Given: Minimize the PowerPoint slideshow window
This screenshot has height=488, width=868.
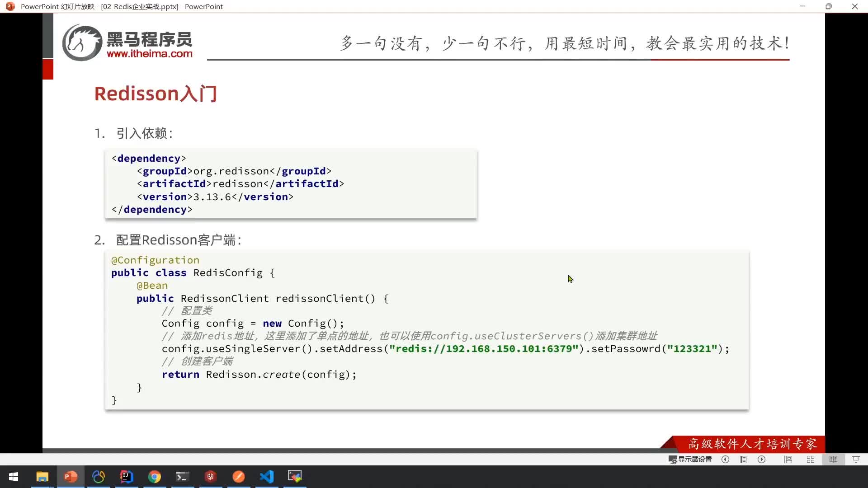Looking at the screenshot, I should point(802,6).
